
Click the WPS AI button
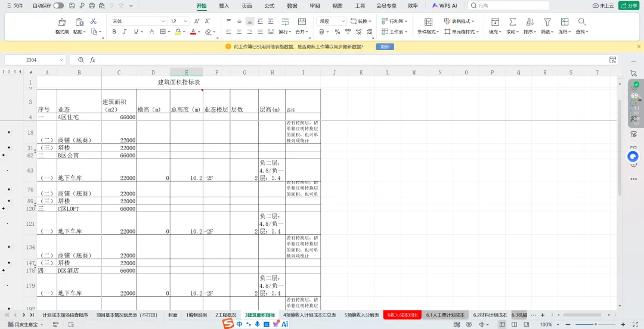(x=444, y=6)
